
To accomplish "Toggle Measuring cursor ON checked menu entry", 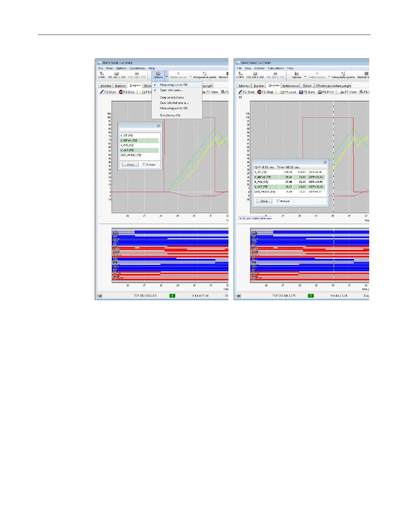I will coord(177,85).
